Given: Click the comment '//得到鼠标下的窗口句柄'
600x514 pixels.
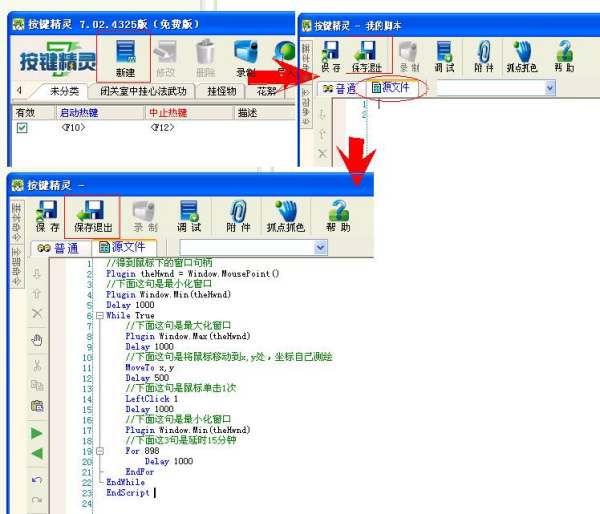Looking at the screenshot, I should [159, 263].
